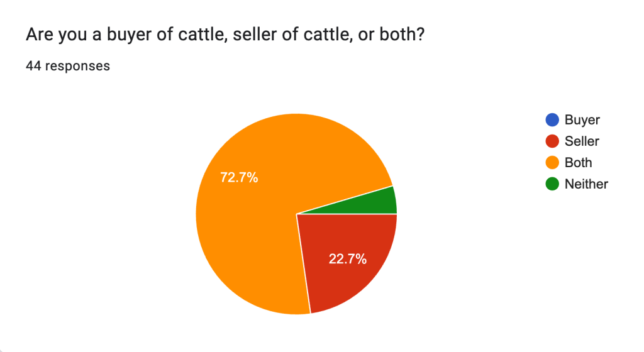Click the blue Buyer legend dot
644x352 pixels.
click(x=553, y=120)
